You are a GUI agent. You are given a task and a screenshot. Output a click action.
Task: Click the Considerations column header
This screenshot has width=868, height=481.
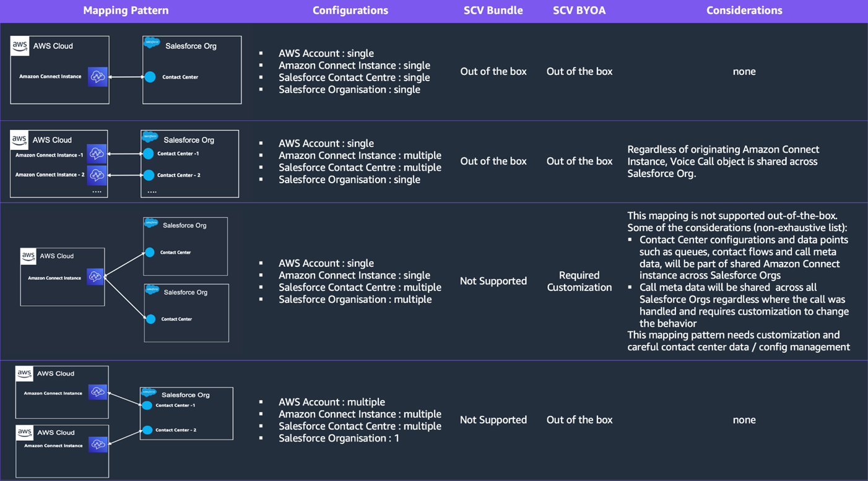(744, 11)
